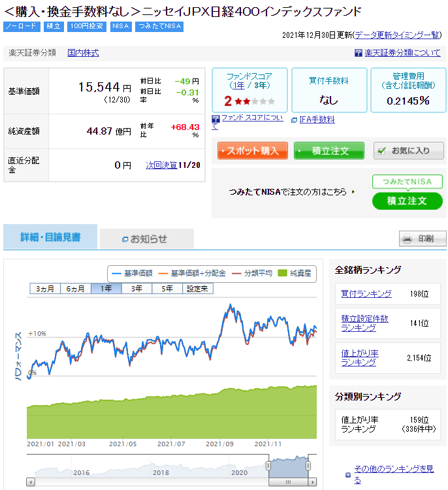
Task: Click the printer icon on 印刷 button
Action: (x=407, y=238)
